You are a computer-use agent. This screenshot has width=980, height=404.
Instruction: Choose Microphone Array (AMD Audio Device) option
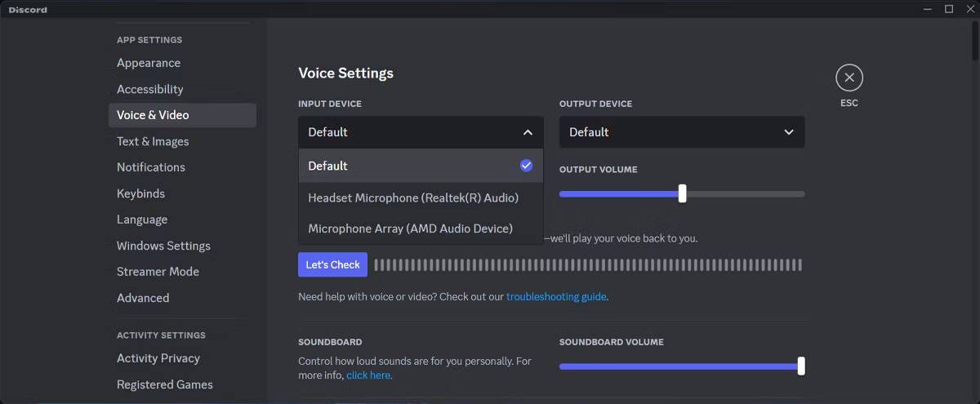coord(421,229)
